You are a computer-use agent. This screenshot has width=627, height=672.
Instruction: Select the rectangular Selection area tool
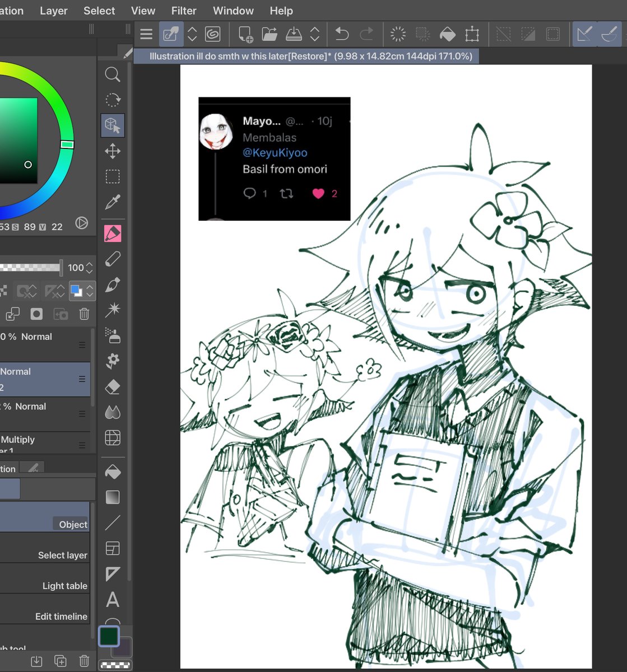(113, 177)
